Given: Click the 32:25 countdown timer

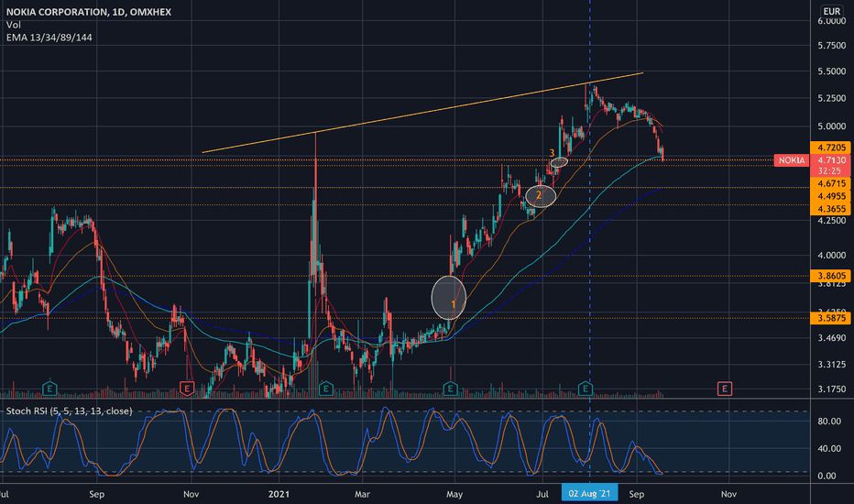Looking at the screenshot, I should click(831, 171).
